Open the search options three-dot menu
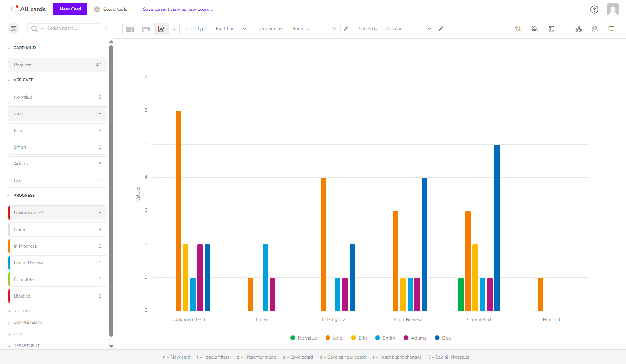626x364 pixels. [x=106, y=29]
